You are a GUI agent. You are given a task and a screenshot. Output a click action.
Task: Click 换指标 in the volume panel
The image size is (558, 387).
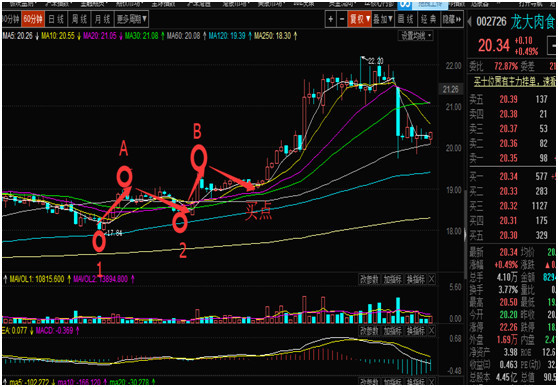[415, 280]
